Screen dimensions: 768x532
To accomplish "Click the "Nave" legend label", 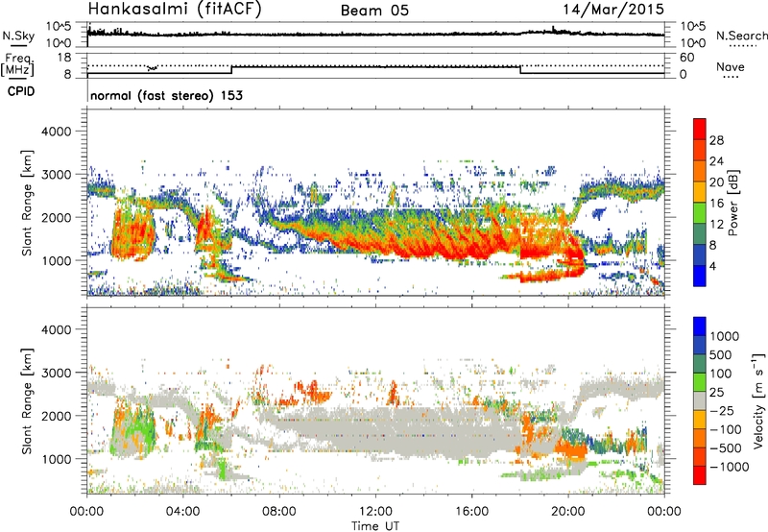I will tap(730, 66).
